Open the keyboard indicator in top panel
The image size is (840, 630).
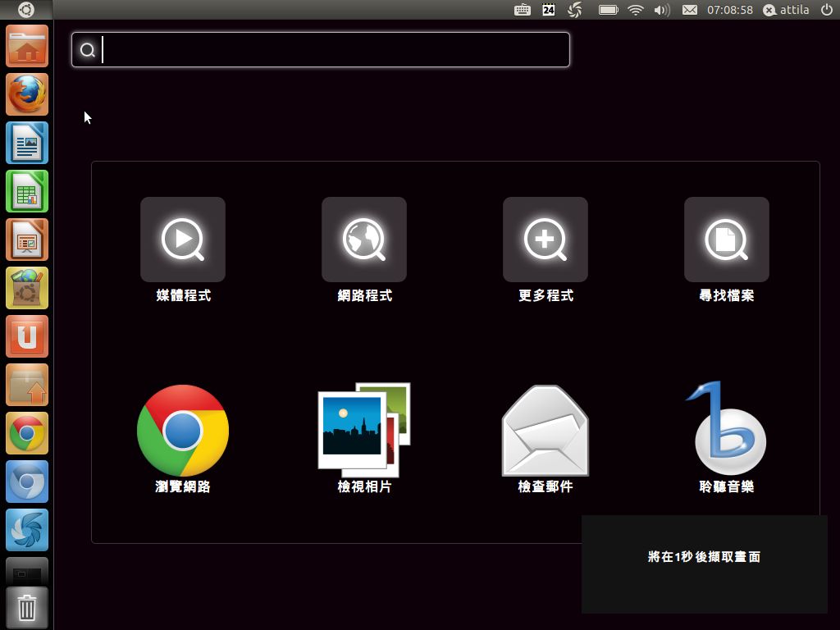[x=523, y=10]
